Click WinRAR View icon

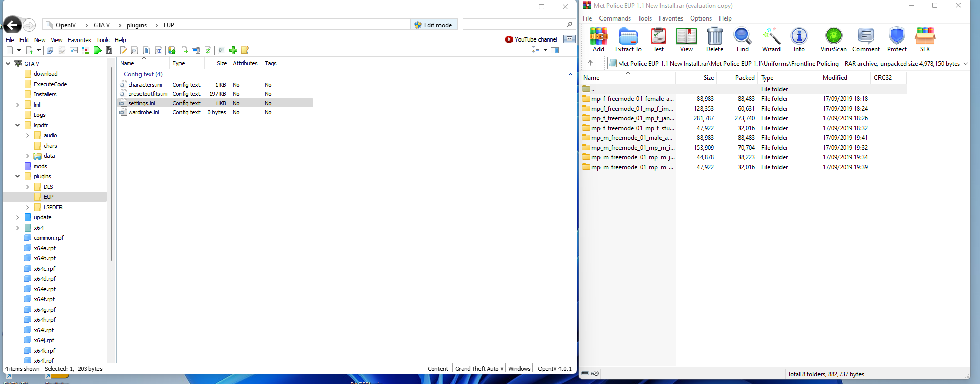click(686, 39)
